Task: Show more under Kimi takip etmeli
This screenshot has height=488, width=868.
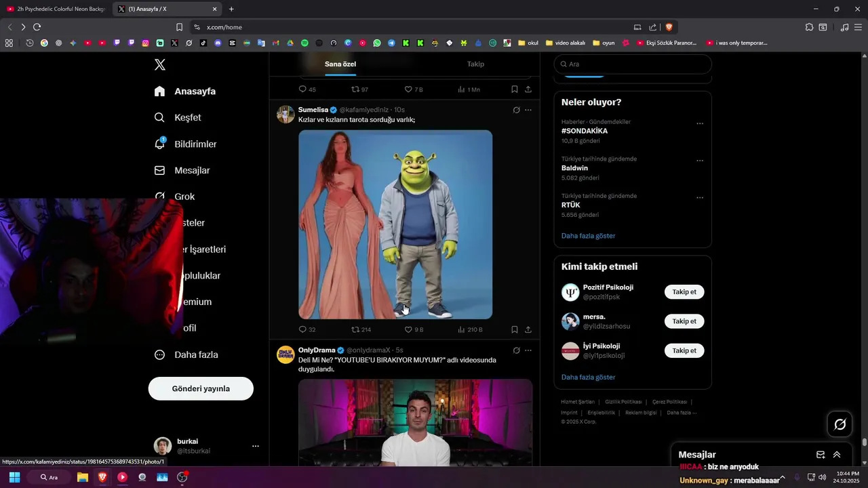Action: [x=589, y=377]
